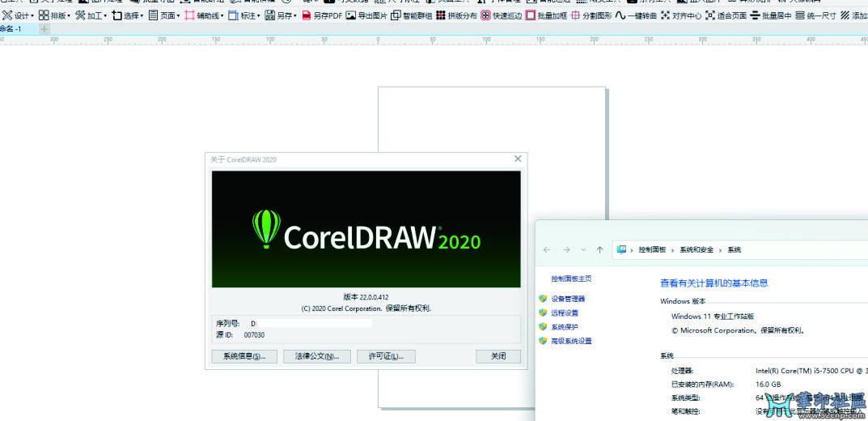Open 法律公文(N)... in the About dialog
Viewport: 868px width, 421px height.
[x=316, y=356]
